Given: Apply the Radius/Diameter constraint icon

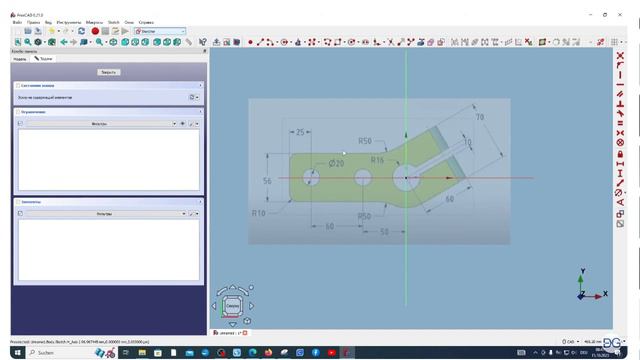Looking at the screenshot, I should [619, 193].
